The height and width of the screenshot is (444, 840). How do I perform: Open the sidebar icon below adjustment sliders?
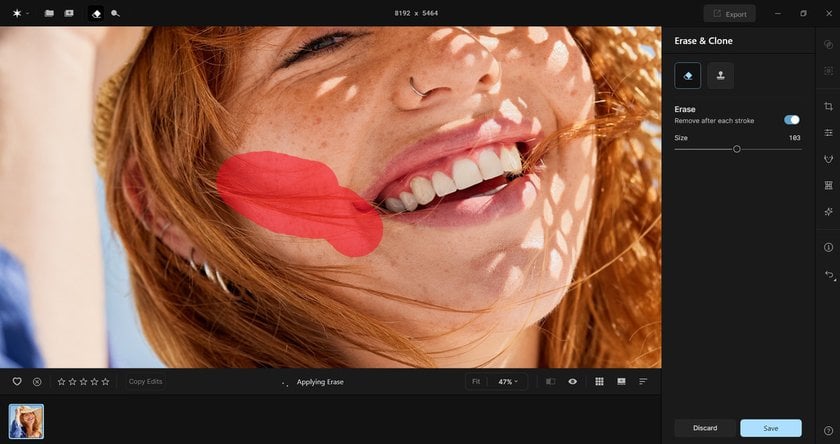point(828,159)
